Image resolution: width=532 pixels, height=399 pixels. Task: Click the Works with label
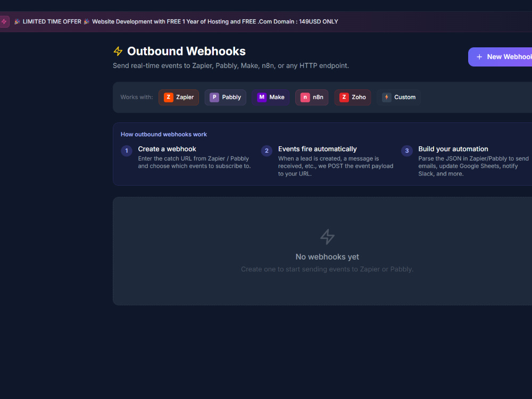tap(137, 97)
